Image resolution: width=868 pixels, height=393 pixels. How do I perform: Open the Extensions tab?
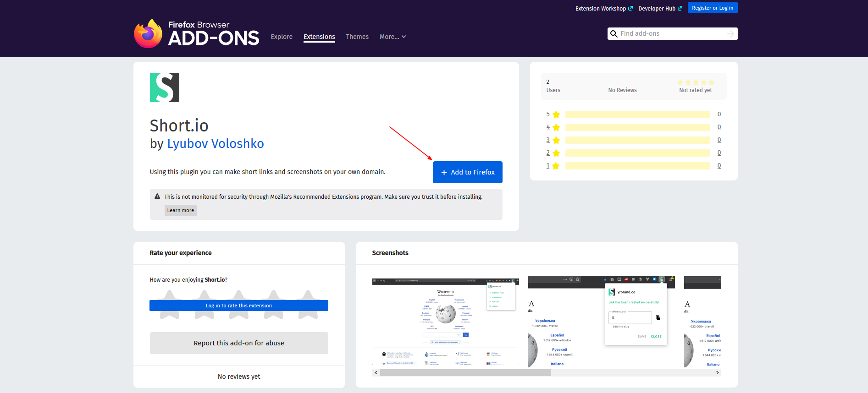pos(319,37)
